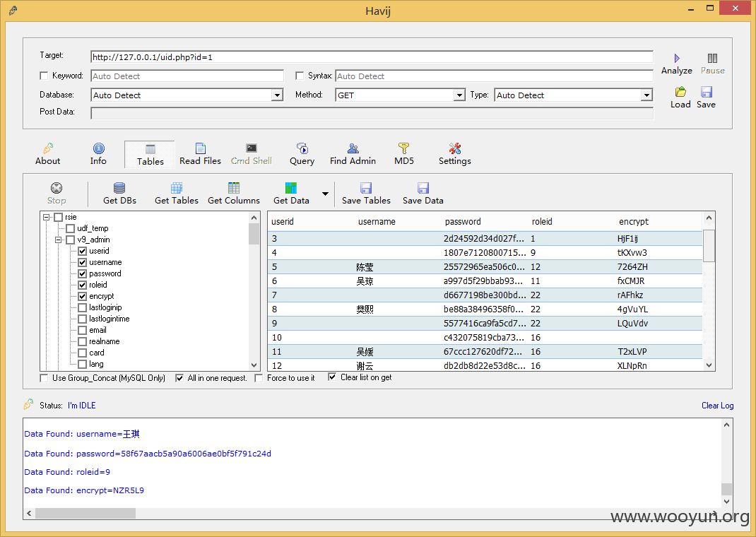
Task: Collapse the v9_admin table node
Action: pos(59,240)
